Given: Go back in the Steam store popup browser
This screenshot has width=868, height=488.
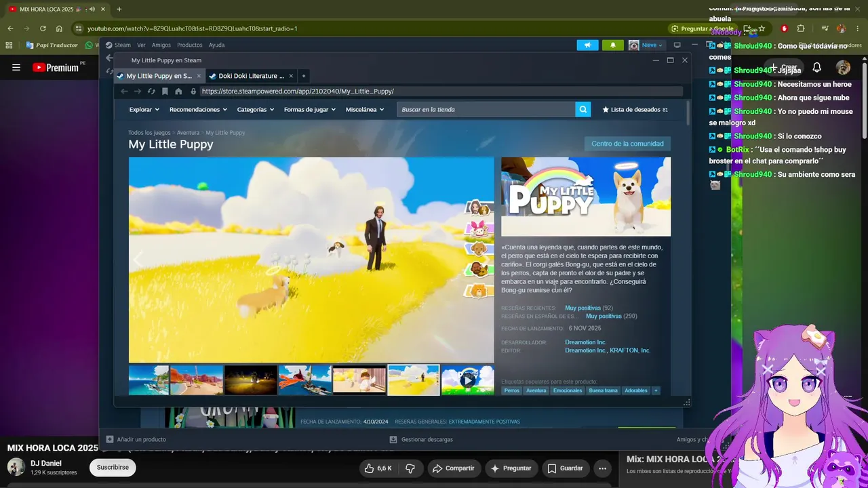Looking at the screenshot, I should coord(124,91).
